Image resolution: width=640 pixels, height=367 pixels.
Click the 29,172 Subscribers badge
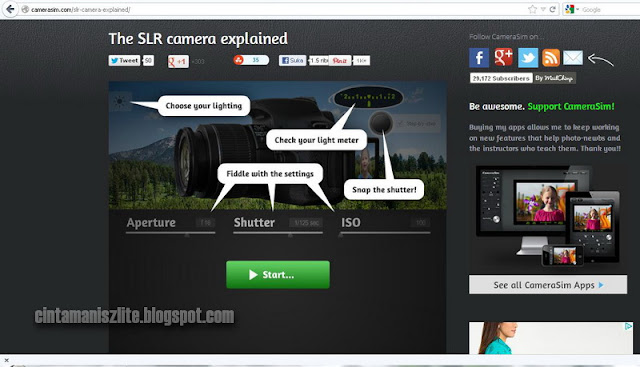pos(501,78)
